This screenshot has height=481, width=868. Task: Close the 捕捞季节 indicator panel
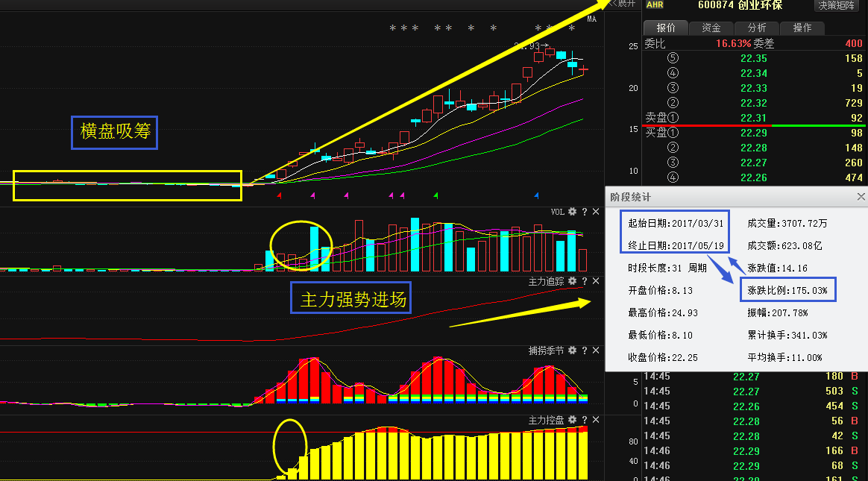pyautogui.click(x=595, y=350)
